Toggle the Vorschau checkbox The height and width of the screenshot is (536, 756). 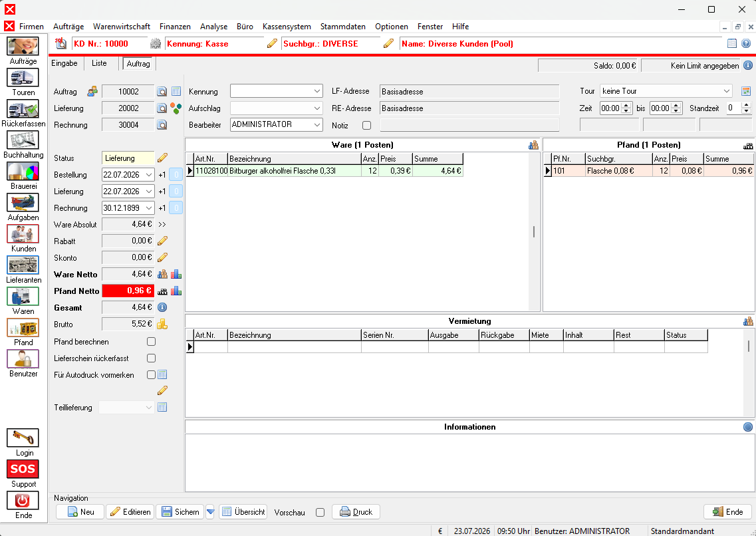tap(320, 512)
